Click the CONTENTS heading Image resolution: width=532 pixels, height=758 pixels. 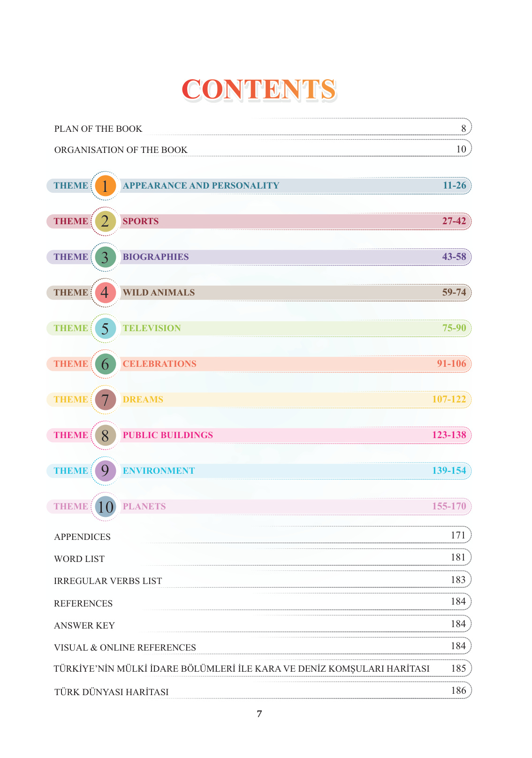point(258,89)
